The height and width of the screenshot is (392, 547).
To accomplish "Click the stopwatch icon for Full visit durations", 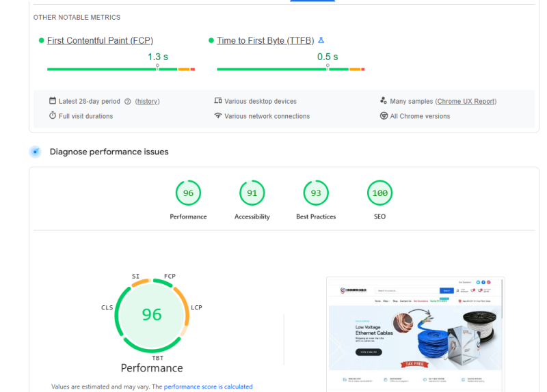I will pos(53,115).
